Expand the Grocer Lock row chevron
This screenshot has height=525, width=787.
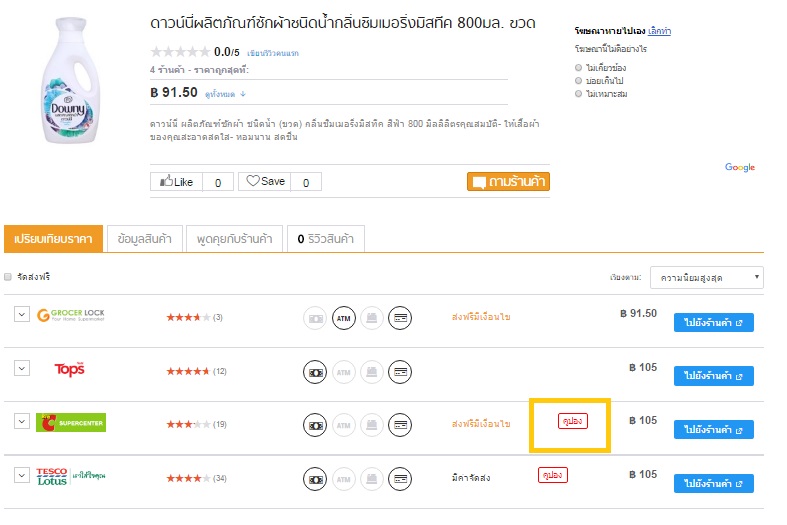[x=22, y=315]
